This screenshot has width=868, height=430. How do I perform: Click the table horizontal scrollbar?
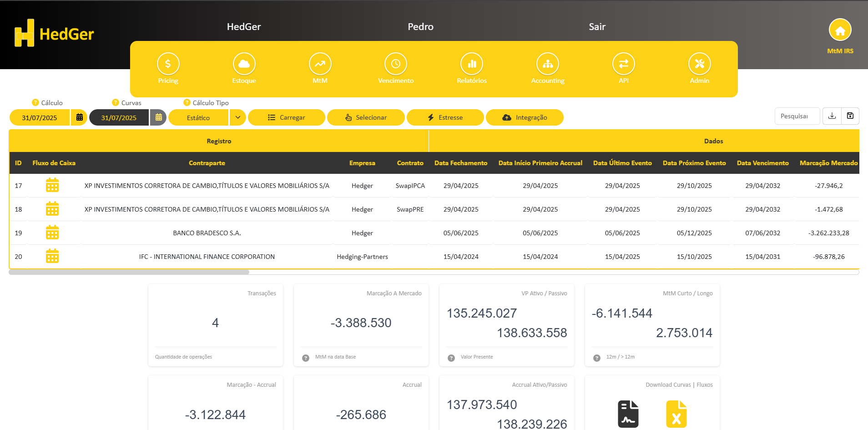(129, 272)
